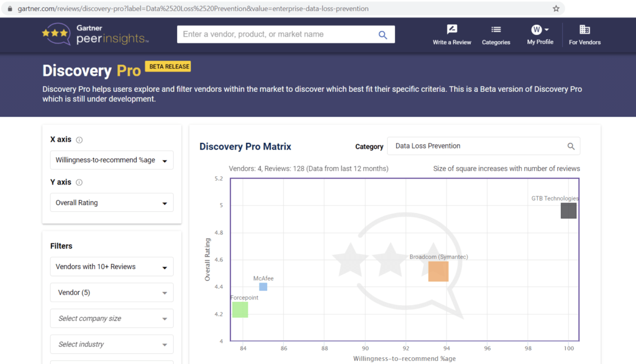Open the Overall Rating Y axis dropdown

point(112,202)
